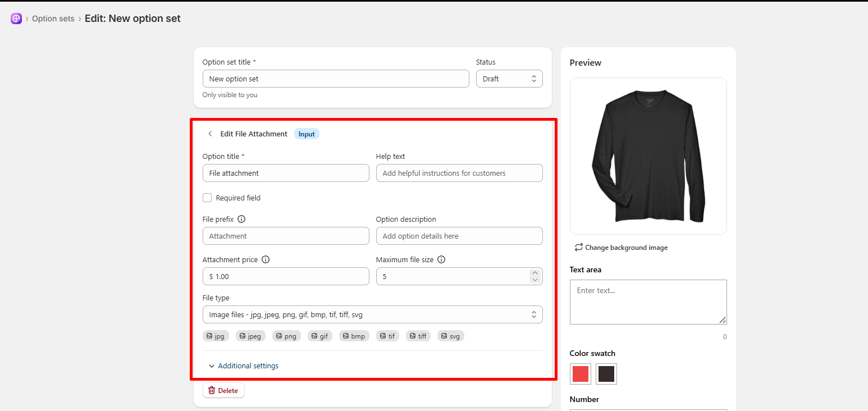Image resolution: width=868 pixels, height=411 pixels.
Task: Click the Change background image icon
Action: pyautogui.click(x=578, y=247)
